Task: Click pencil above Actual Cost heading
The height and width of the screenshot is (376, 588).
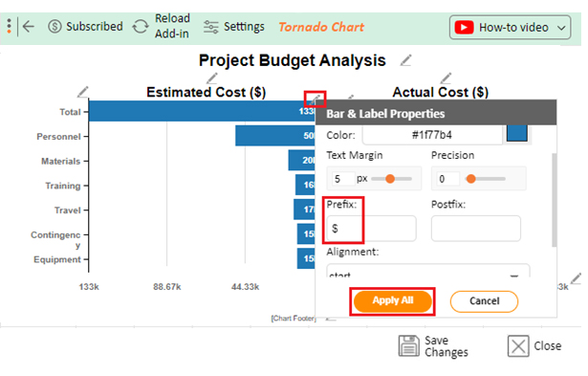Action: coord(446,78)
